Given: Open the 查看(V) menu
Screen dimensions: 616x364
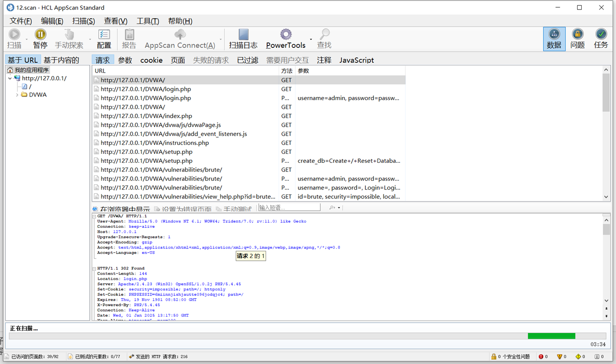Looking at the screenshot, I should [115, 21].
